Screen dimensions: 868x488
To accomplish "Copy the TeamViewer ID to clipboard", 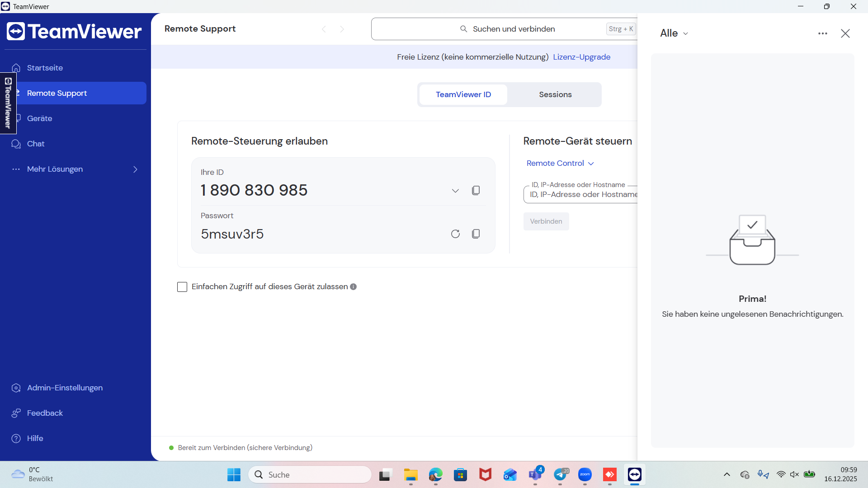I will 476,190.
